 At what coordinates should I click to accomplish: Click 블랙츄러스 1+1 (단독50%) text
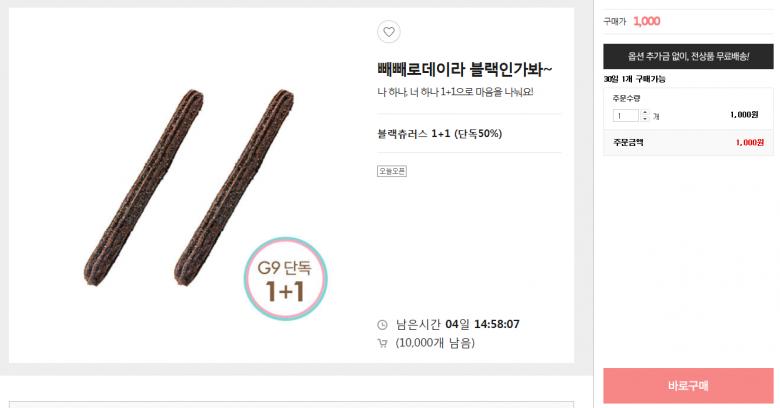tap(440, 133)
